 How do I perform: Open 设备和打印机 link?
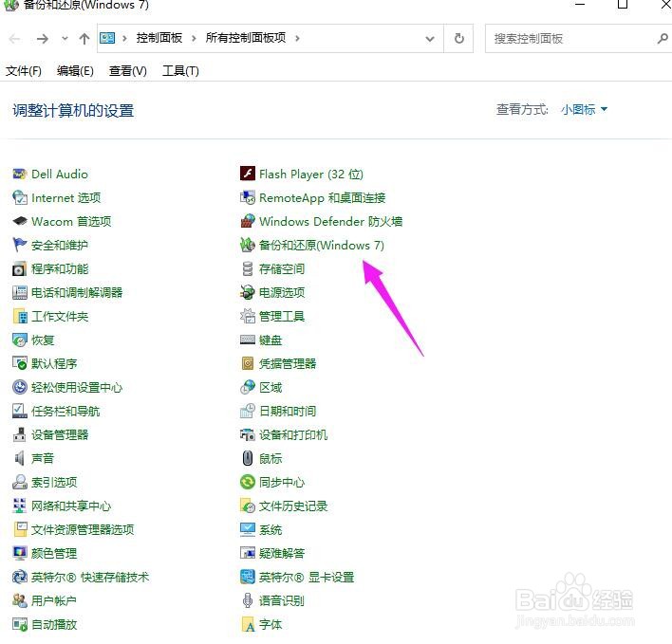coord(293,435)
